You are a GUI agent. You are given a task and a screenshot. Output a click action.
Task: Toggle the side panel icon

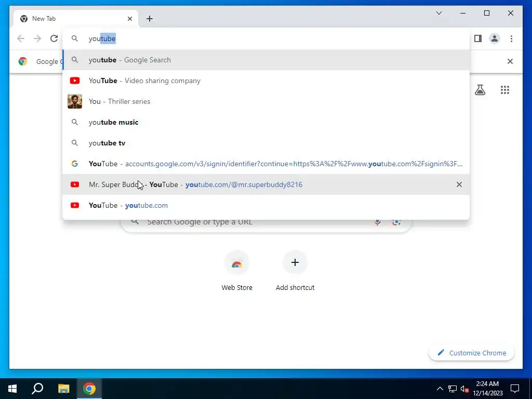coord(478,38)
